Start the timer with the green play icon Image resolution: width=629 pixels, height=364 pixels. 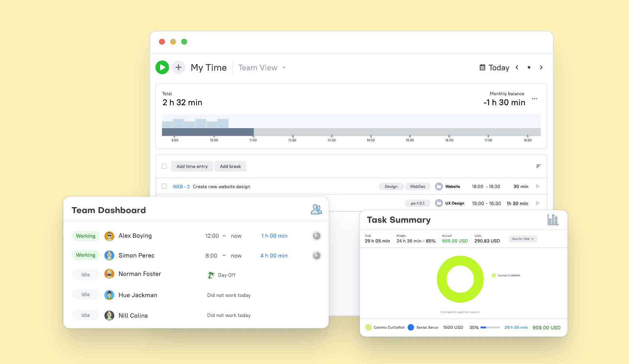click(162, 67)
